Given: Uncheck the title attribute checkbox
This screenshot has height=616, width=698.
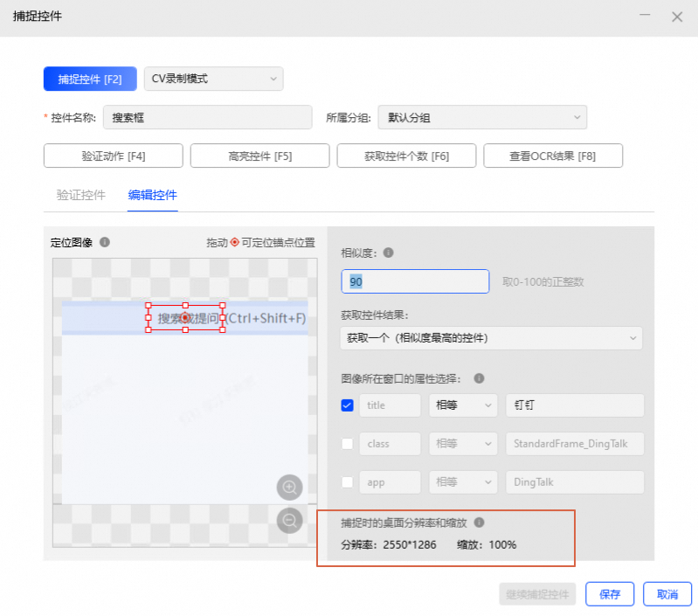Looking at the screenshot, I should point(347,405).
